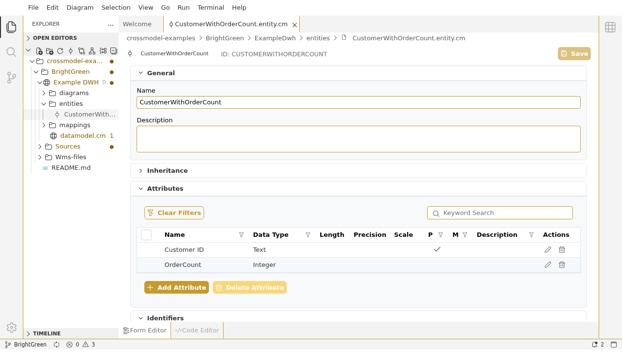Click the New File icon in Explorer toolbar
622x364 pixels.
point(40,51)
